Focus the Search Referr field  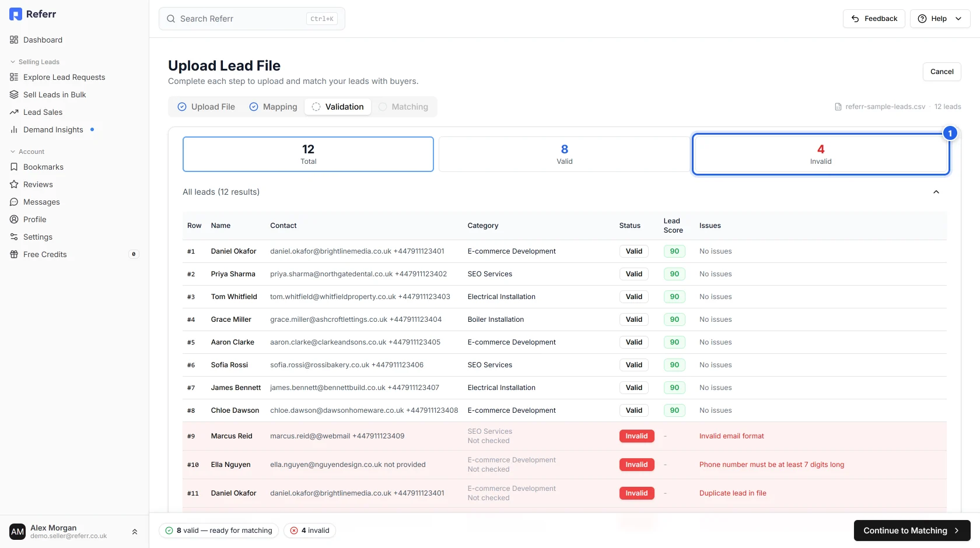coord(252,19)
